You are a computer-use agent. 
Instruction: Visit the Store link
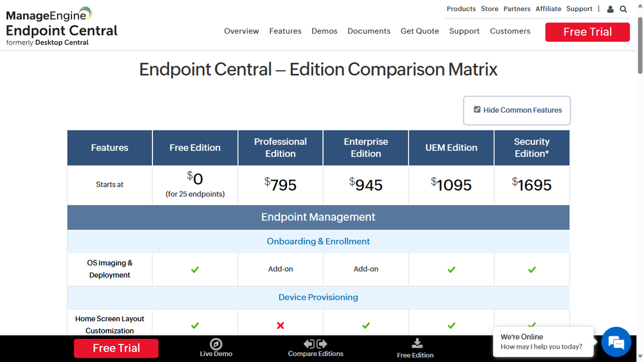point(489,9)
